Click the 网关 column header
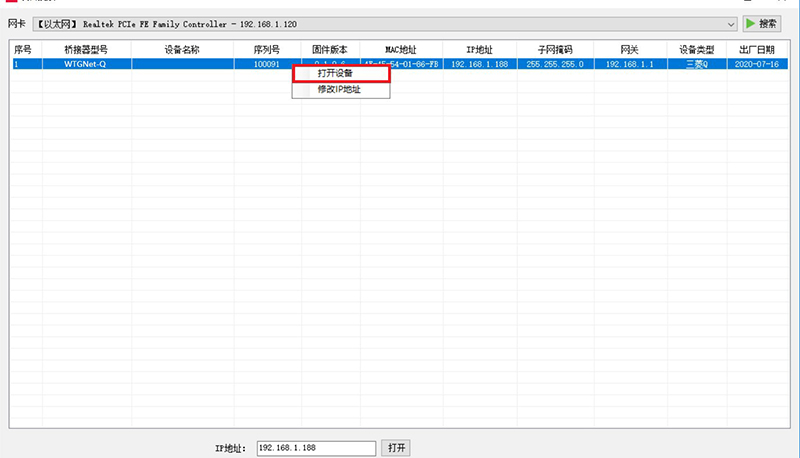This screenshot has height=458, width=800. click(630, 48)
